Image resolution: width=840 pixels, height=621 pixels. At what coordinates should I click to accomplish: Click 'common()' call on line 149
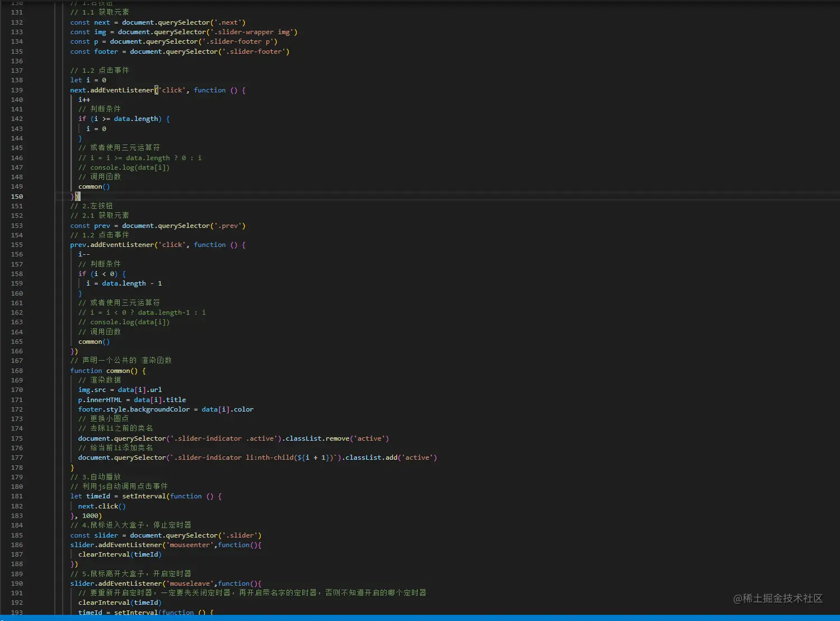click(94, 186)
